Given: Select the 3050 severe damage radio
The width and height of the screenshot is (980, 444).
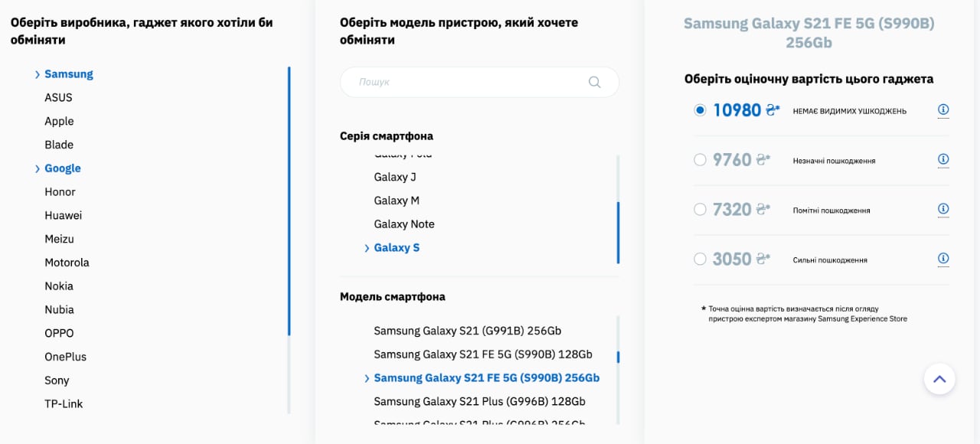Looking at the screenshot, I should click(x=700, y=259).
